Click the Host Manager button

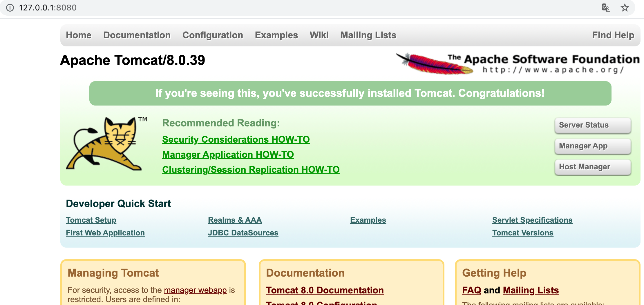pos(593,167)
